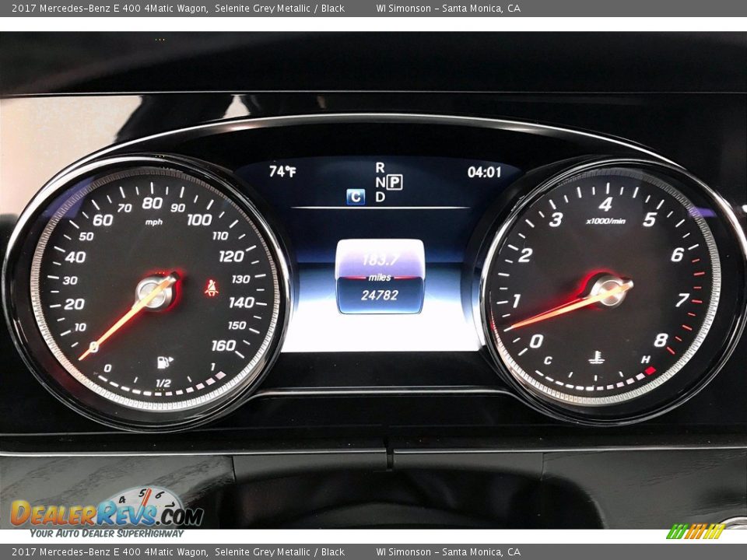The width and height of the screenshot is (747, 560).
Task: Click the 1/2 fuel gauge marking
Action: (163, 383)
